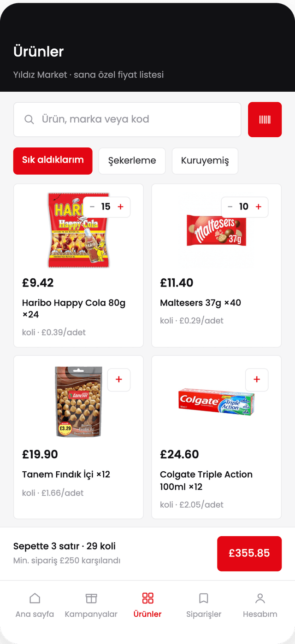
Task: Focus the Ürün, marka veya kod search field
Action: tap(127, 120)
